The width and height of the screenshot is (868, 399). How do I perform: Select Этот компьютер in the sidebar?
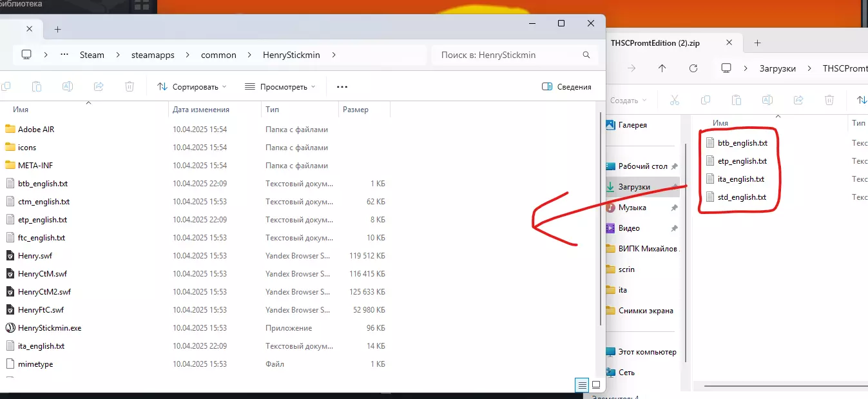[x=647, y=352]
